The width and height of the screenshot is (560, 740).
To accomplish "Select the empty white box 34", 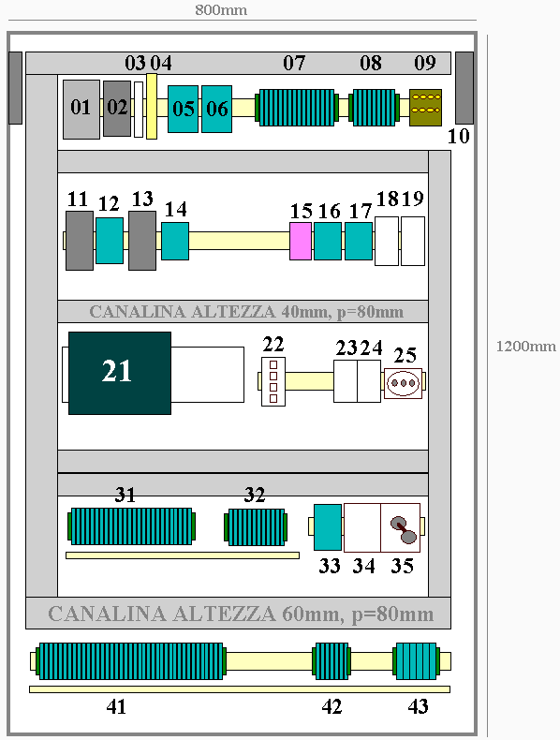I will [x=362, y=527].
